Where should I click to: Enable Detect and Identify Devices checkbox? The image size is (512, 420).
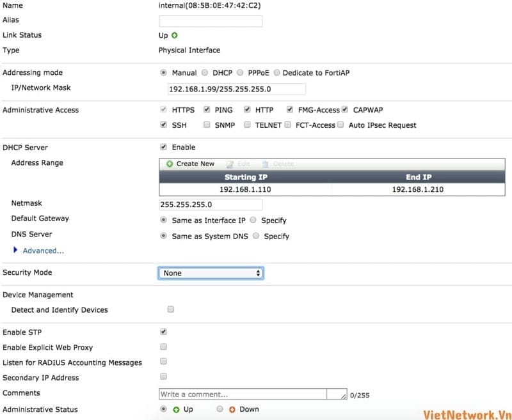pyautogui.click(x=170, y=309)
